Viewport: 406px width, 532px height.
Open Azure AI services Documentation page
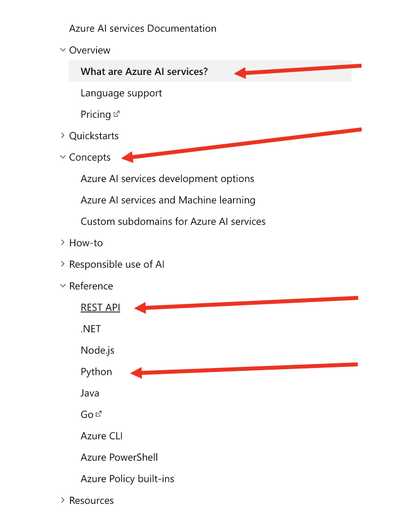pos(143,29)
